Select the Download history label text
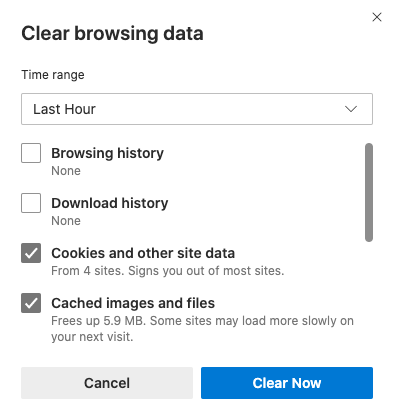The width and height of the screenshot is (396, 418). [110, 203]
